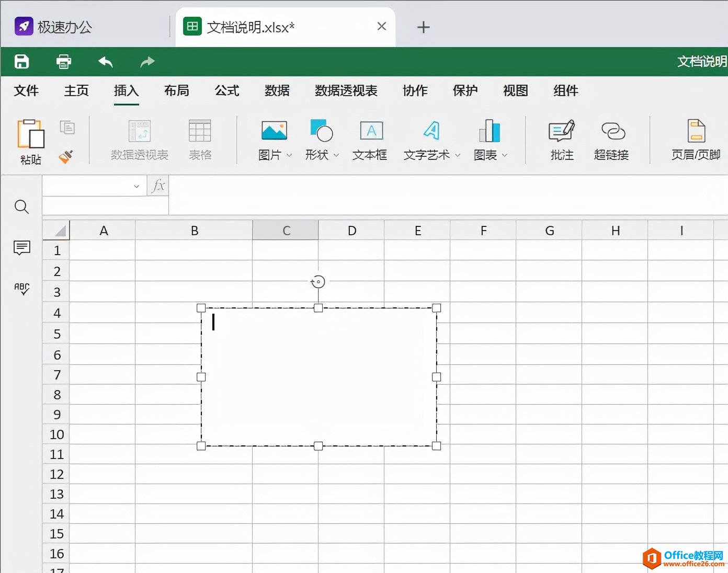Image resolution: width=728 pixels, height=573 pixels.
Task: Click the name box dropdown arrow
Action: point(135,186)
